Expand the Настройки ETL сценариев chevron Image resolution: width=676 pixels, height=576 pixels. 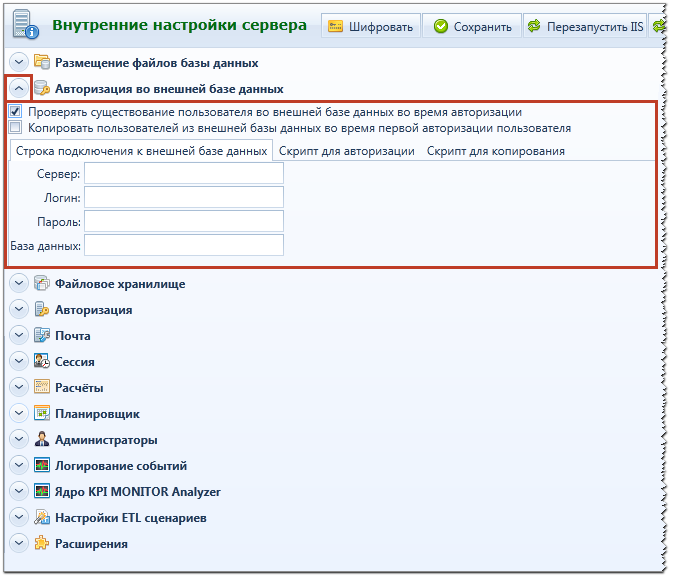19,517
